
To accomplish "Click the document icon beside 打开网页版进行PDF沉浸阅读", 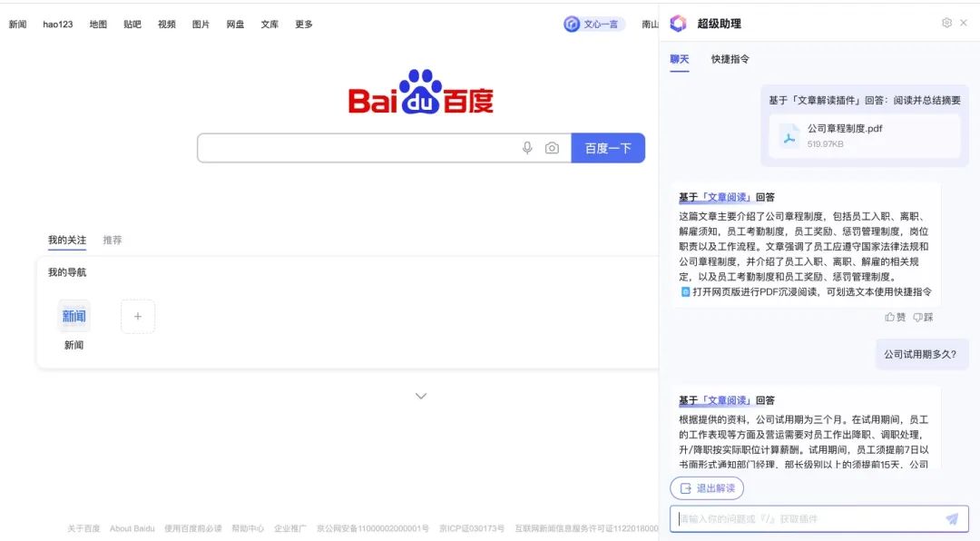I will coord(685,292).
